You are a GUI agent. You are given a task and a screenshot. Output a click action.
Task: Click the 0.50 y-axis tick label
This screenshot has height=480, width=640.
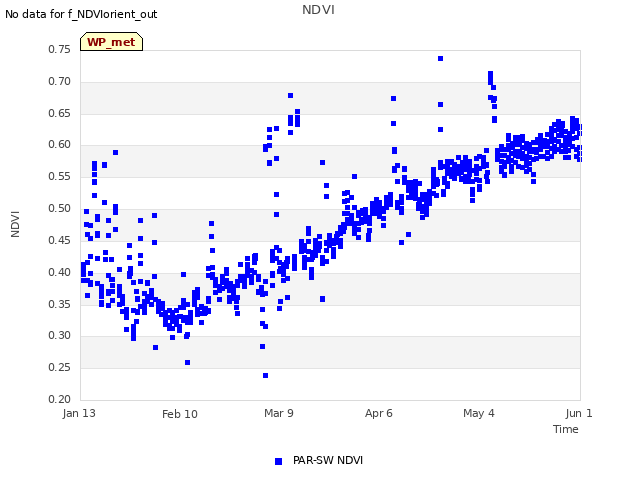tap(60, 208)
